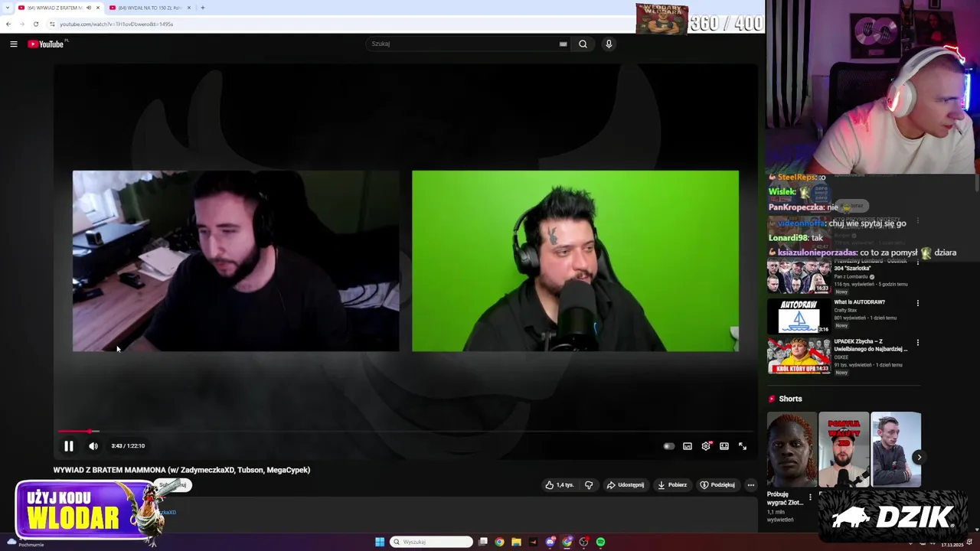Click the magnifier search button
This screenshot has height=551, width=980.
pyautogui.click(x=583, y=44)
